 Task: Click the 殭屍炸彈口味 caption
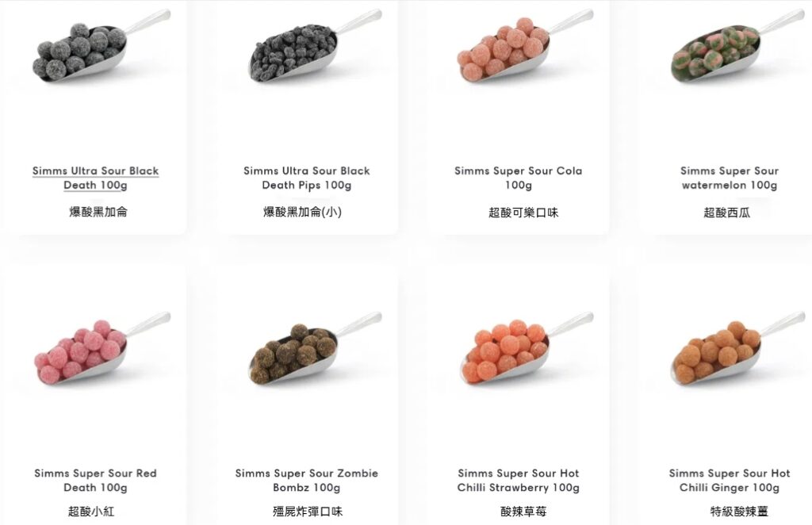tap(308, 512)
